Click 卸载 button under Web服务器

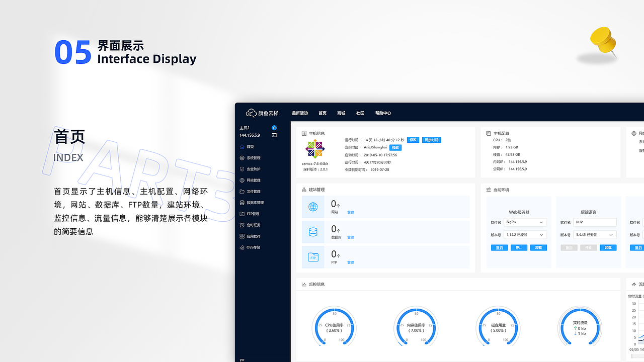coord(538,248)
